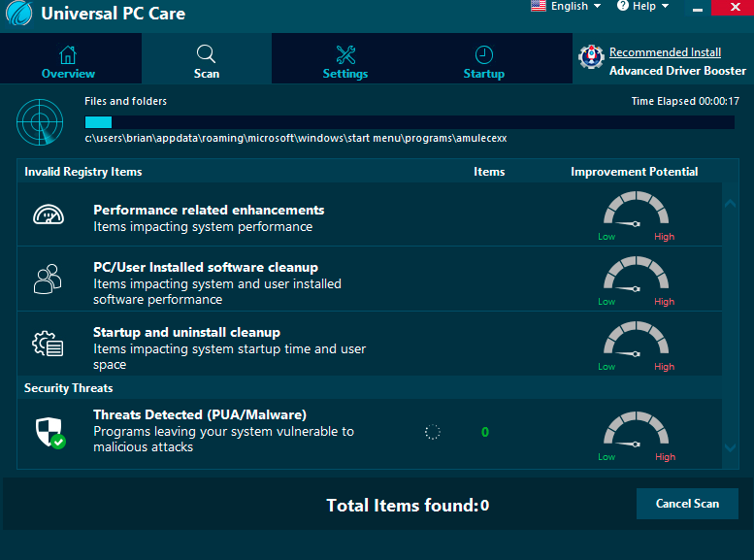Click the Improvement Potential column header
The width and height of the screenshot is (754, 560).
coord(635,172)
